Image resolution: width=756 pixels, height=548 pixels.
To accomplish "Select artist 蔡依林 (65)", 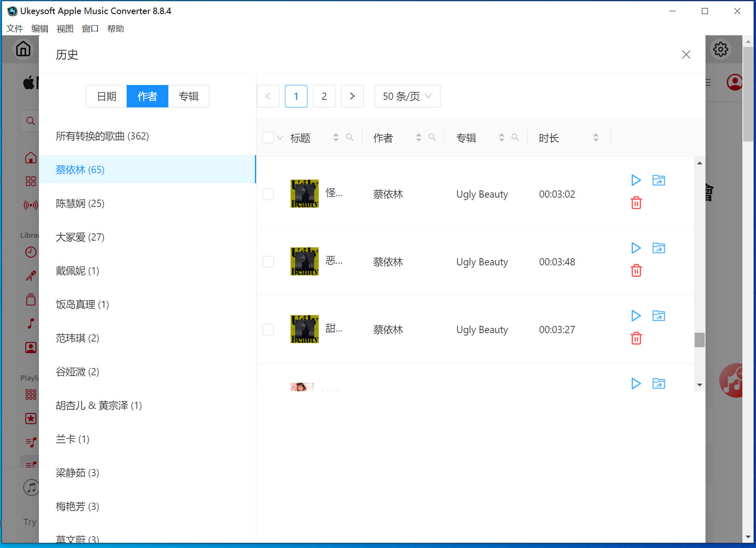I will coord(148,170).
